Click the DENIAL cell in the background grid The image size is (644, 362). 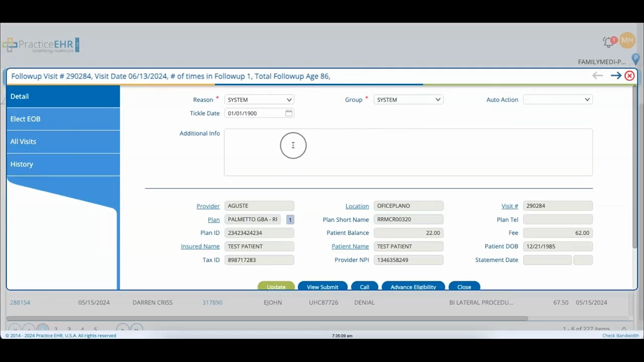(x=364, y=302)
